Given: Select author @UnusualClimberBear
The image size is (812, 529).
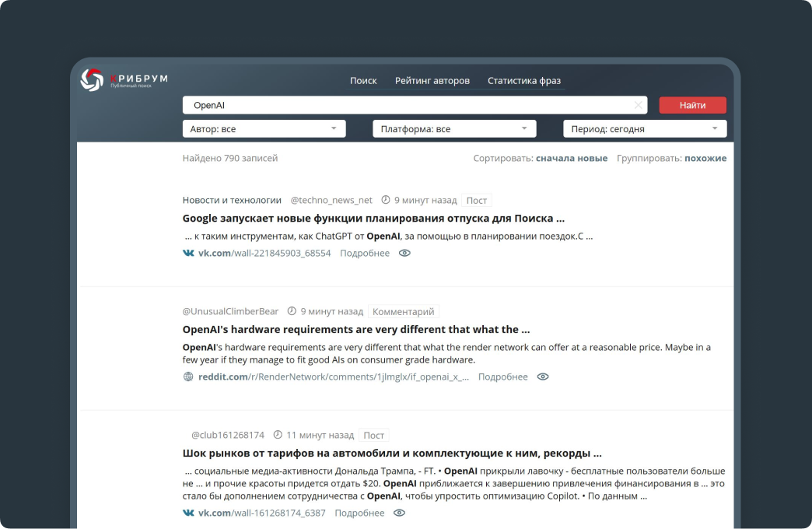Looking at the screenshot, I should click(x=230, y=311).
